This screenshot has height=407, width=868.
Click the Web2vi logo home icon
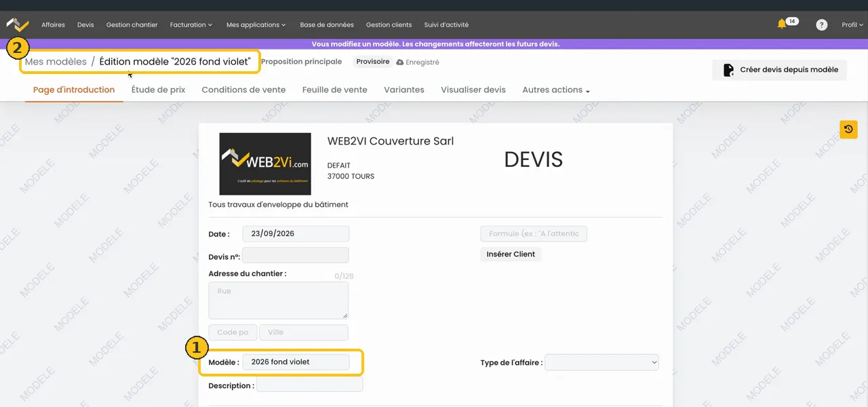(x=17, y=24)
